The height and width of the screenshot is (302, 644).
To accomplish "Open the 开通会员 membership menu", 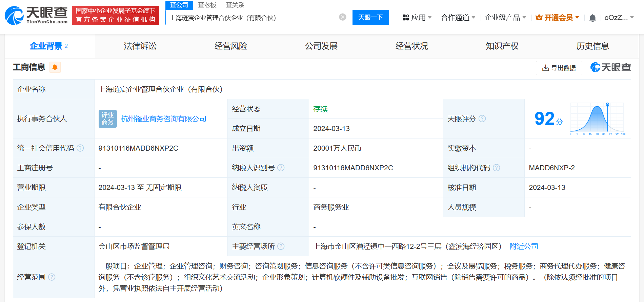I will [557, 18].
